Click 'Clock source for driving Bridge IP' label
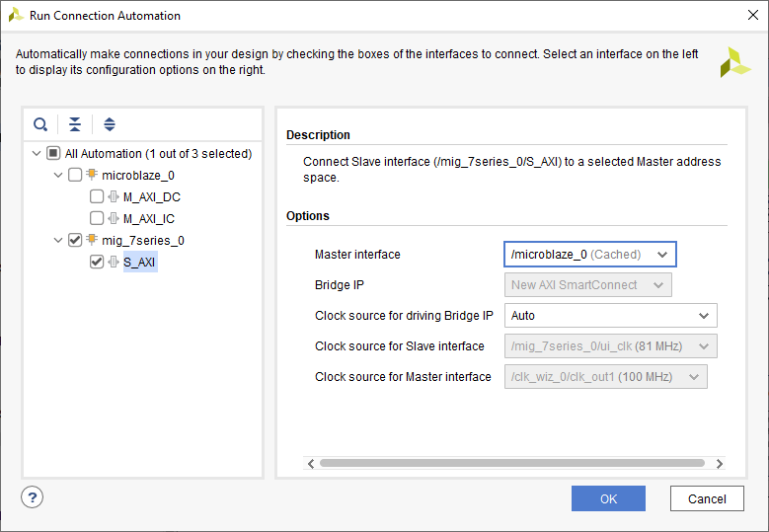The width and height of the screenshot is (769, 532). (x=404, y=315)
